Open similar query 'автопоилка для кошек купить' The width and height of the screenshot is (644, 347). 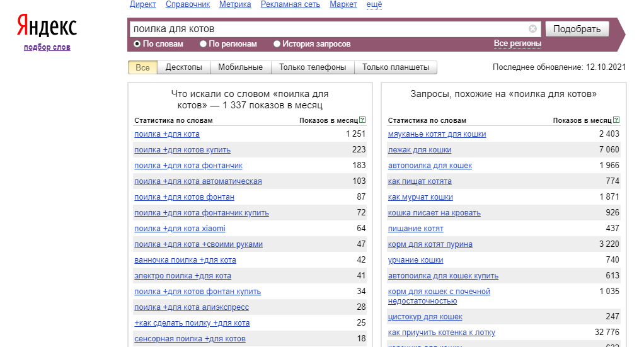pos(443,276)
